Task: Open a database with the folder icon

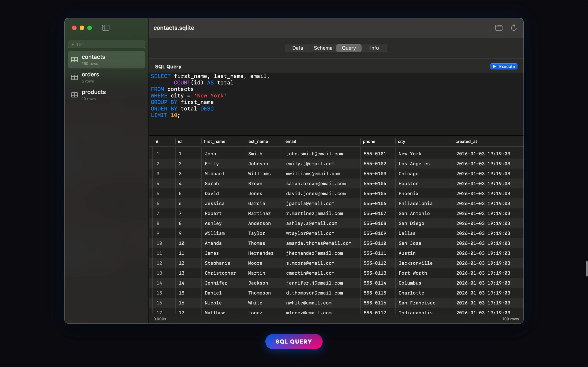Action: [x=498, y=28]
